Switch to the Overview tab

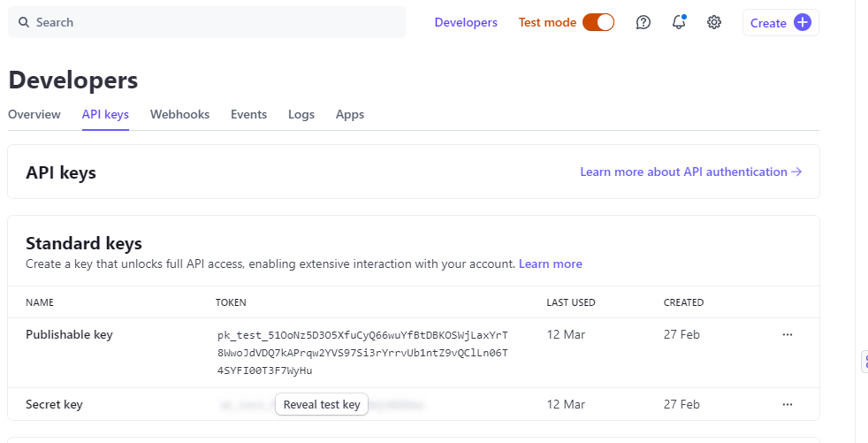click(x=34, y=114)
